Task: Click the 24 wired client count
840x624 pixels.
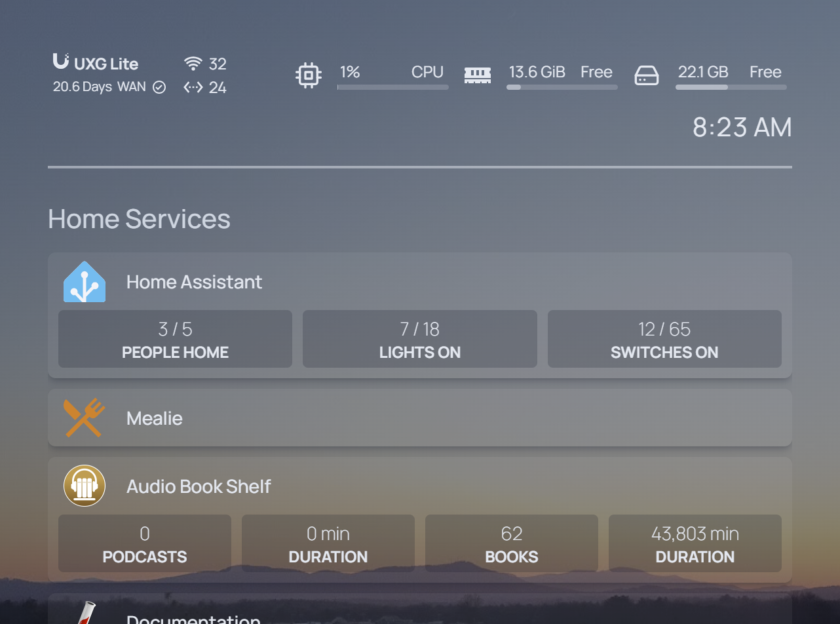Action: click(x=218, y=87)
